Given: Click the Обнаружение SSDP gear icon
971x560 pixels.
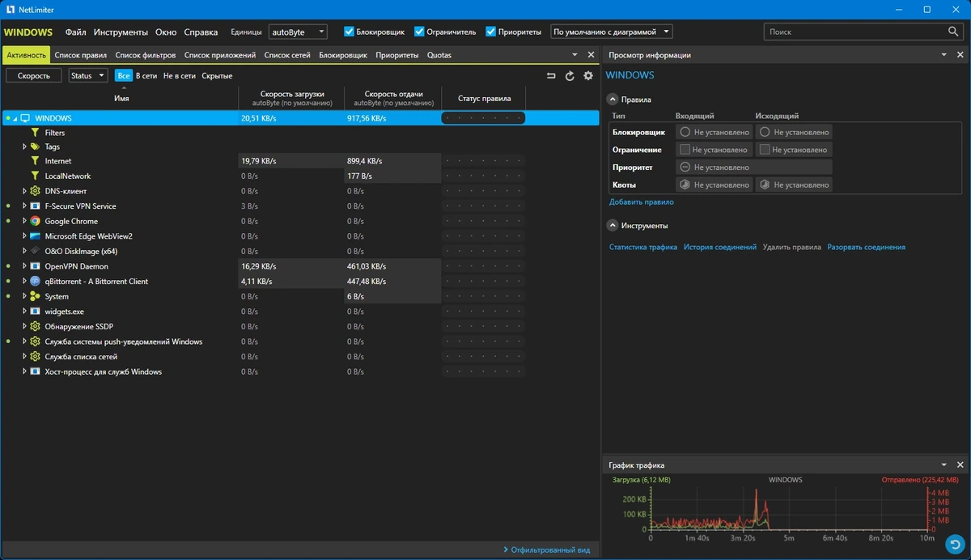Looking at the screenshot, I should click(x=35, y=327).
